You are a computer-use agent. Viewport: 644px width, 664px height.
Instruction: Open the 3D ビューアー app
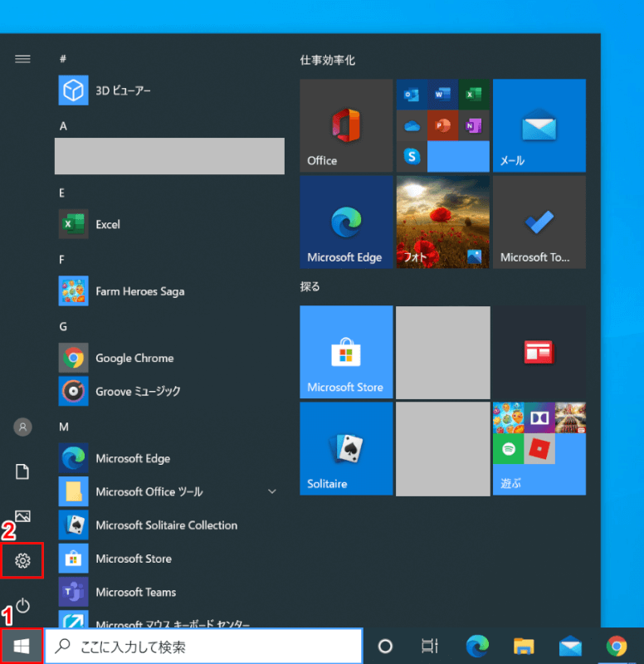[169, 90]
